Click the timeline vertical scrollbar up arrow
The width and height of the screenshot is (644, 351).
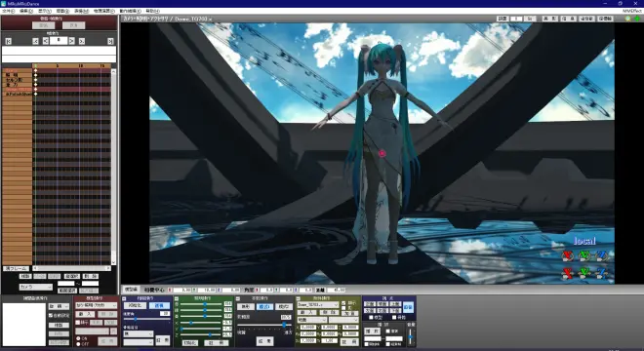(113, 71)
